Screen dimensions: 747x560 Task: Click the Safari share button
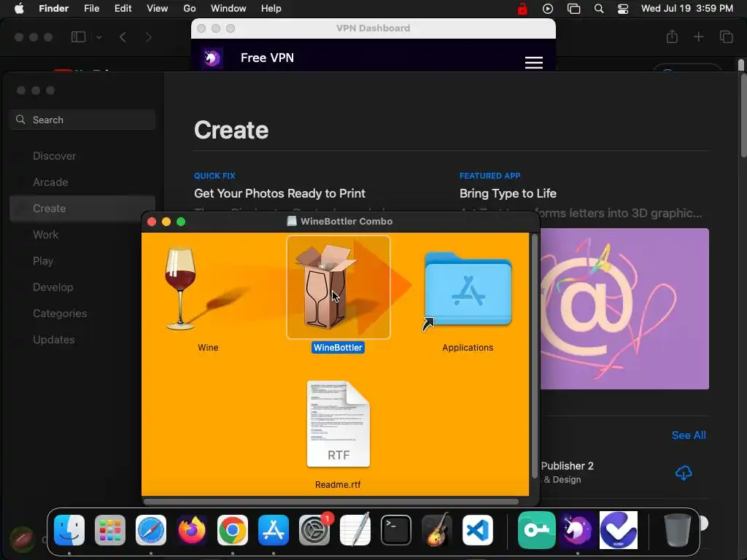pos(672,36)
